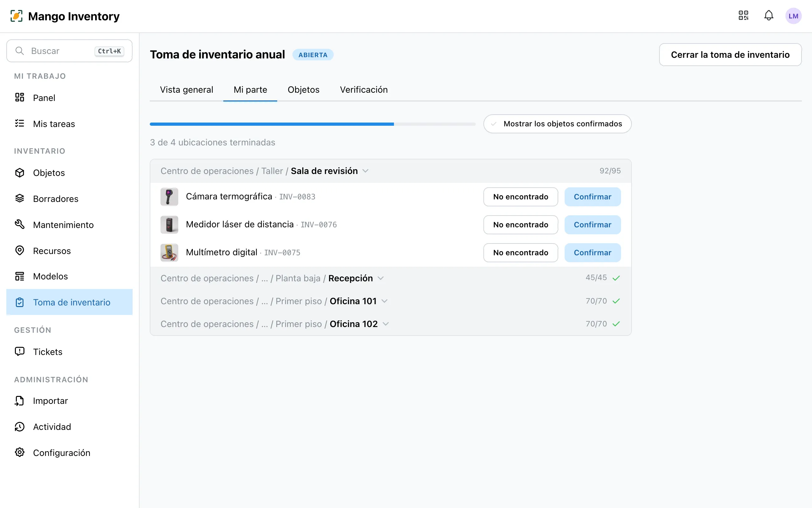Click Cerrar la toma de inventario

(x=730, y=55)
